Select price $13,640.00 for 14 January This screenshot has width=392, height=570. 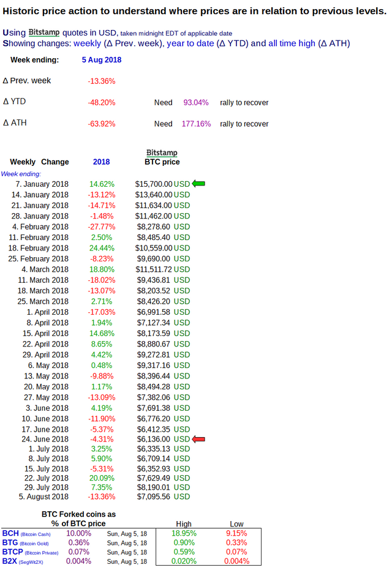tap(154, 195)
